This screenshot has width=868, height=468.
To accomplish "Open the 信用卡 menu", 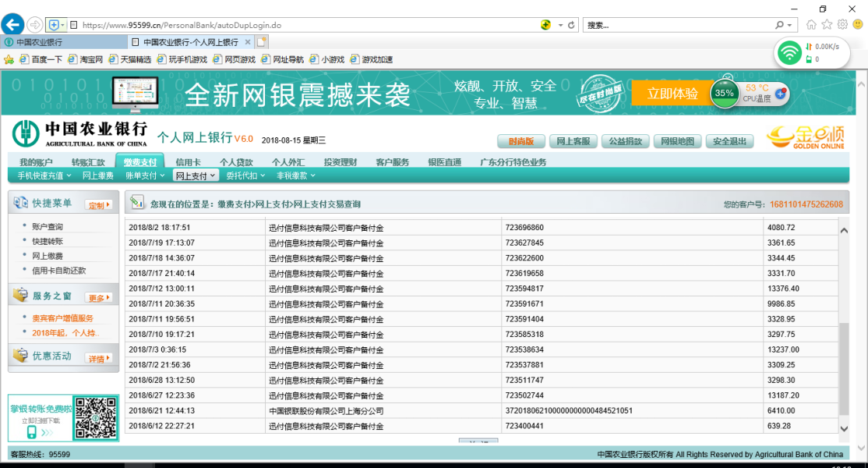I will pyautogui.click(x=189, y=162).
